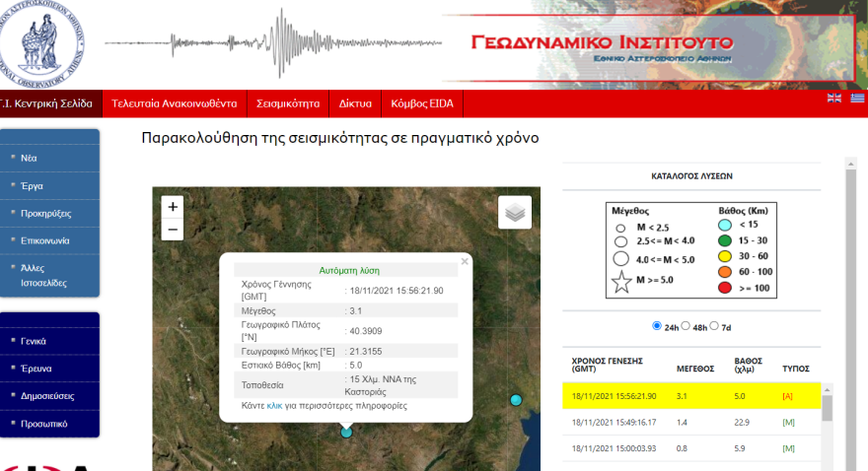Click the ΜΕΓΕΘΟΣ column header
Screen dimensions: 868x471
tap(695, 369)
